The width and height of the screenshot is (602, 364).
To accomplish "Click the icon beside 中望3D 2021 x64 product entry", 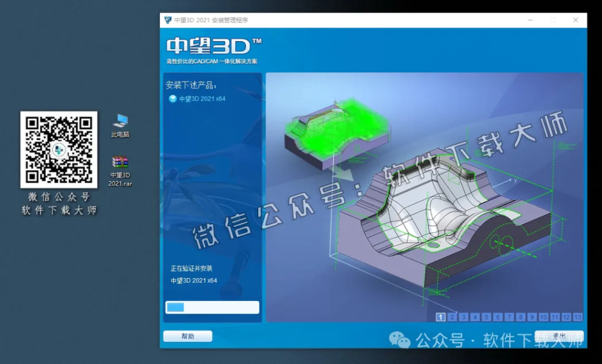I will [x=173, y=99].
